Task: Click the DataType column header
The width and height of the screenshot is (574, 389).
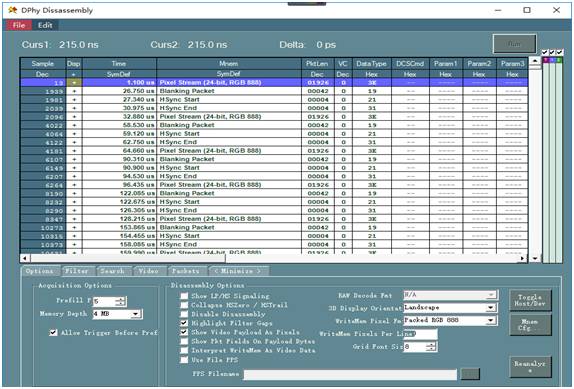Action: click(372, 64)
